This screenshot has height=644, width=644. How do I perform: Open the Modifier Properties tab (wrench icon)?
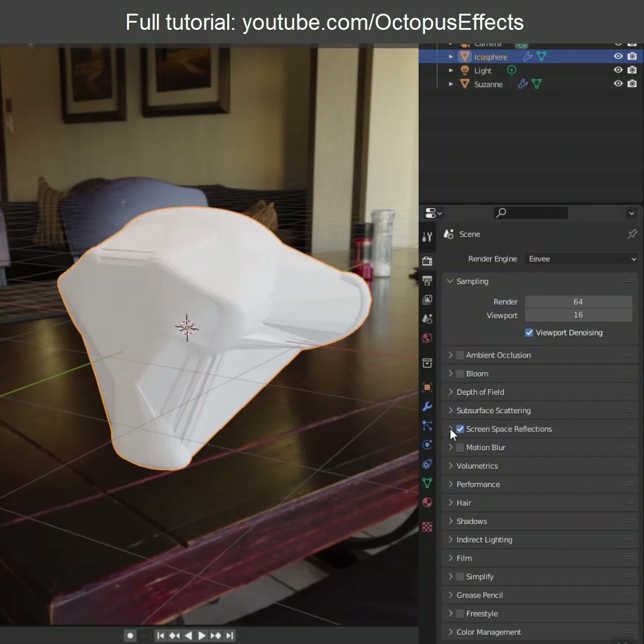click(427, 406)
